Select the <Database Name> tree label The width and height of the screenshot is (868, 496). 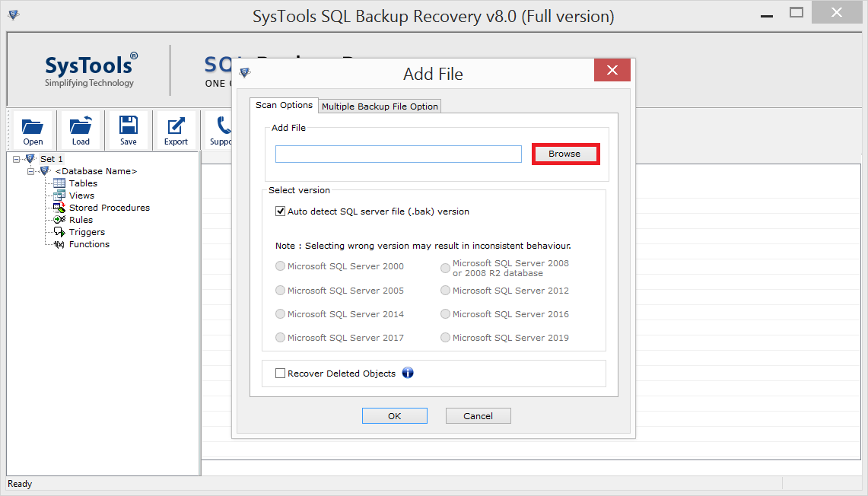[96, 171]
